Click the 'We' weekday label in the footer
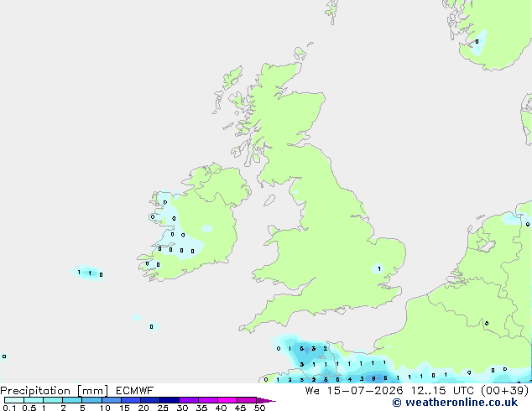 (x=312, y=391)
